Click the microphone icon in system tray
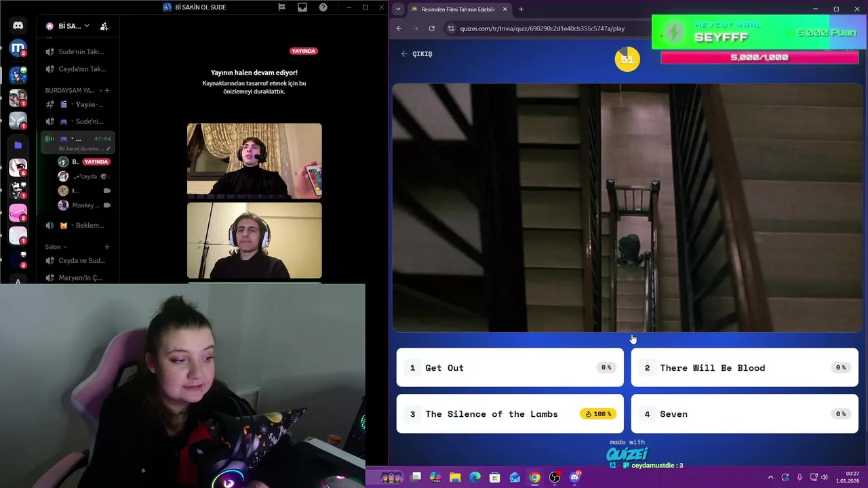This screenshot has height=488, width=868. (800, 477)
